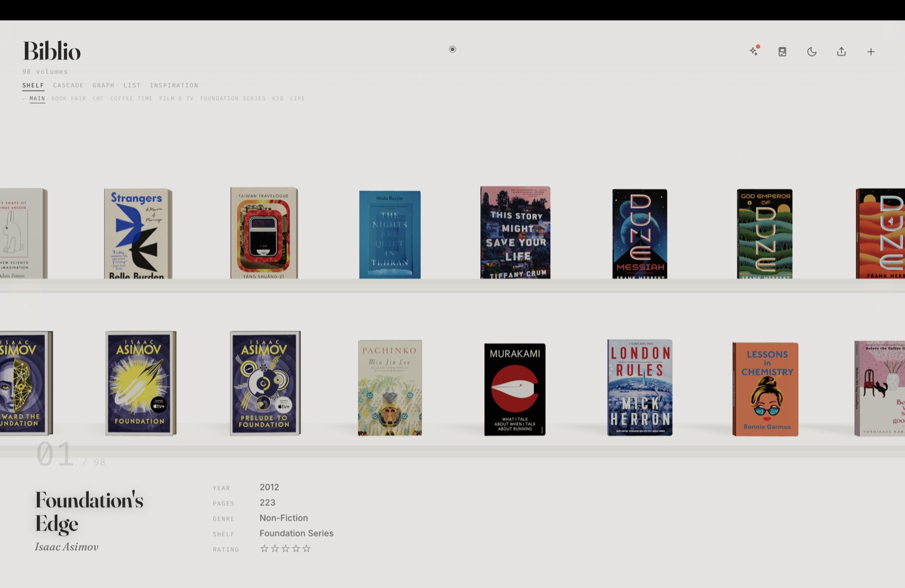Rate the book three stars
Screen dimensions: 905x588
[285, 548]
